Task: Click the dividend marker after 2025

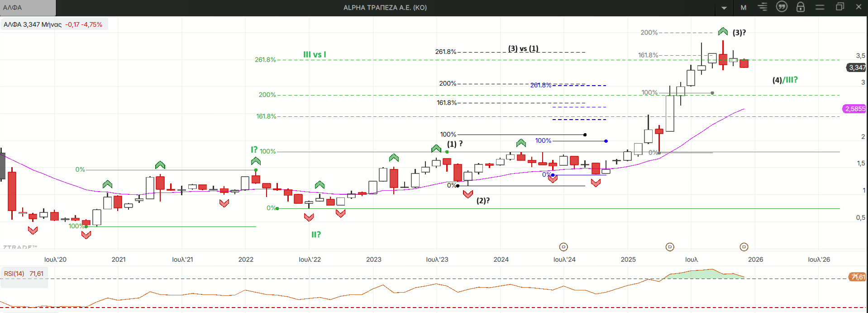Action: 670,247
